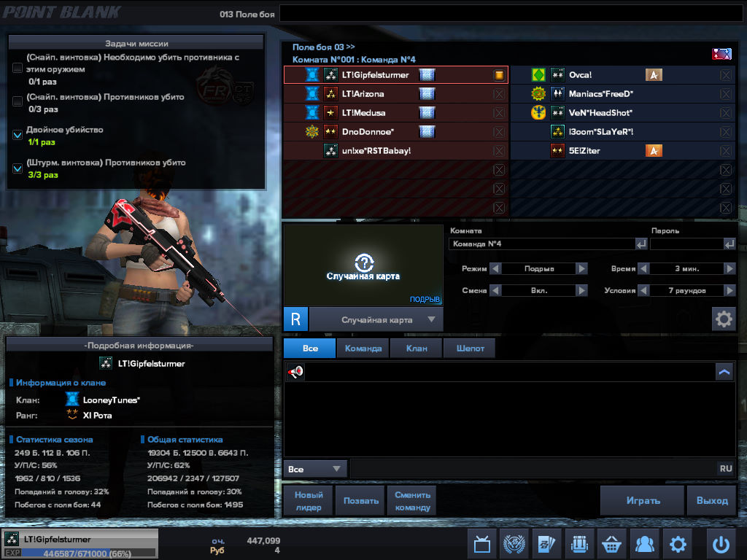
Task: Start the match with Играть
Action: (x=643, y=500)
